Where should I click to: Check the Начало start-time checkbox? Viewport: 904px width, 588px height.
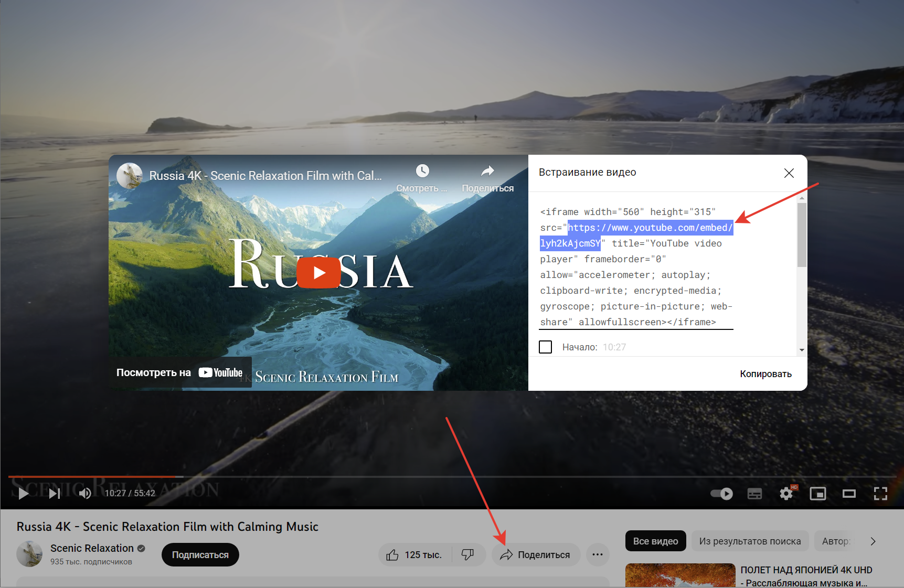tap(546, 347)
